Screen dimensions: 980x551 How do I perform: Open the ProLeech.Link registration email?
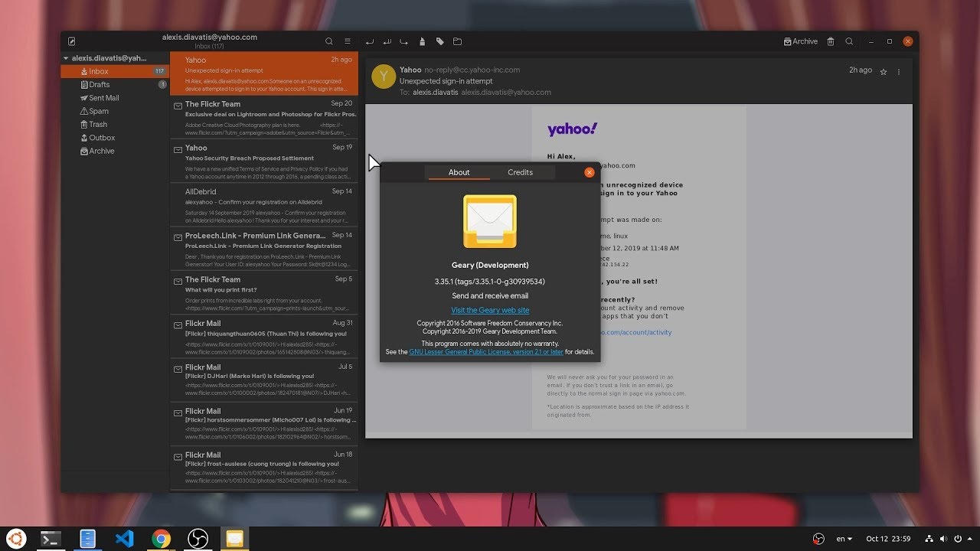point(263,249)
